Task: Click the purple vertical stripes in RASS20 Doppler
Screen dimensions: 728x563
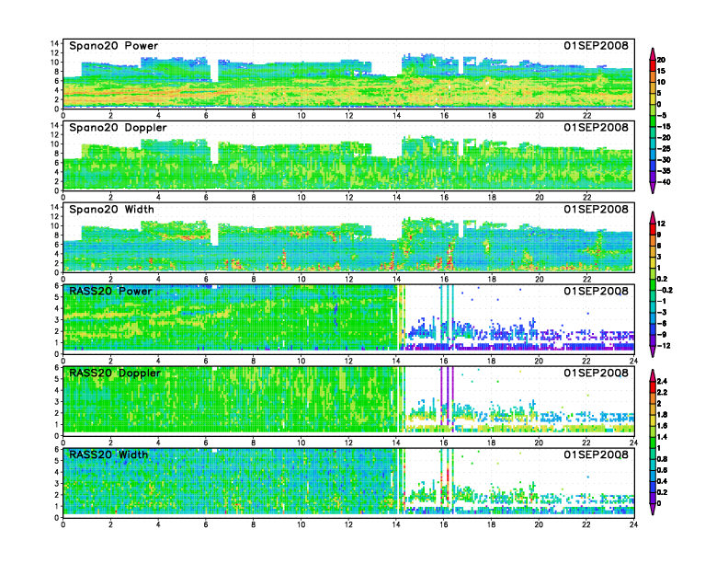Action: tap(447, 396)
